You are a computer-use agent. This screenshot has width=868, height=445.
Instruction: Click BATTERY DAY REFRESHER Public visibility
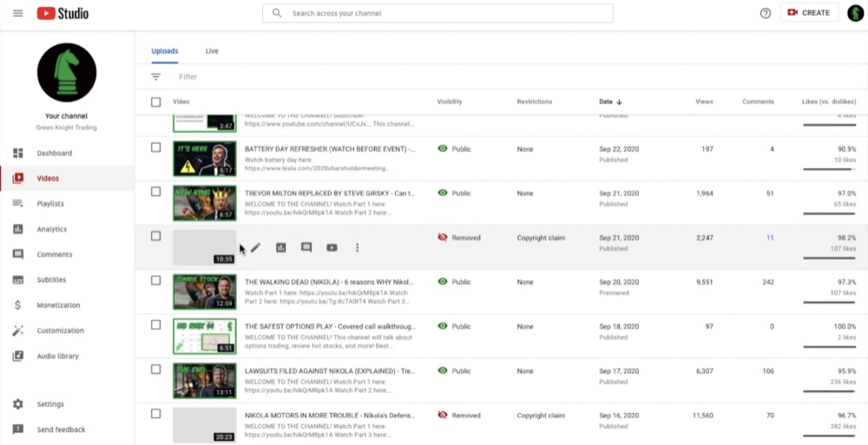click(x=455, y=149)
